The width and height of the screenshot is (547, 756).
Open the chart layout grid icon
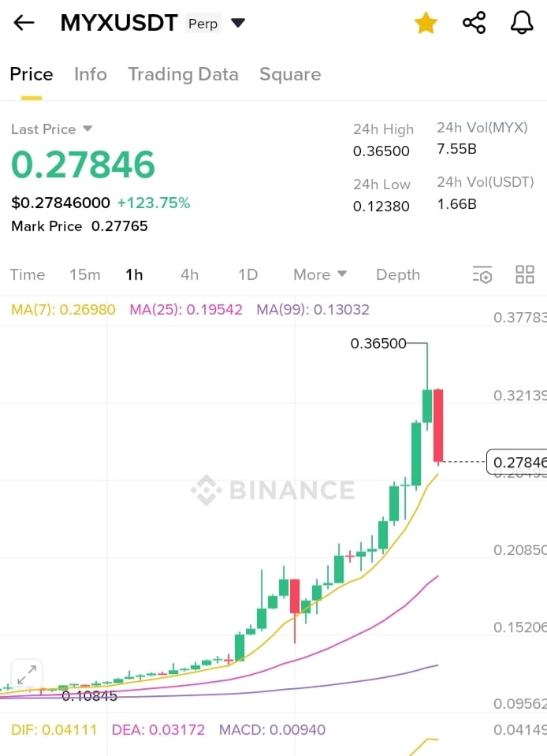pyautogui.click(x=525, y=274)
